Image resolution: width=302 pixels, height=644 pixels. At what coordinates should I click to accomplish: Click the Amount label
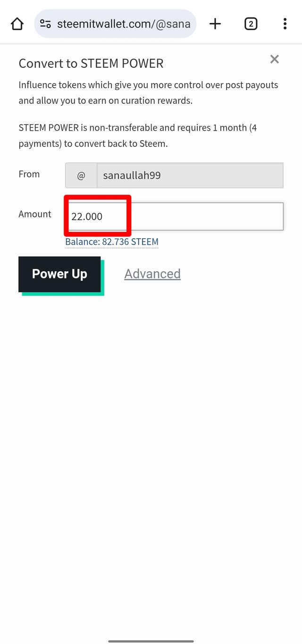[35, 214]
